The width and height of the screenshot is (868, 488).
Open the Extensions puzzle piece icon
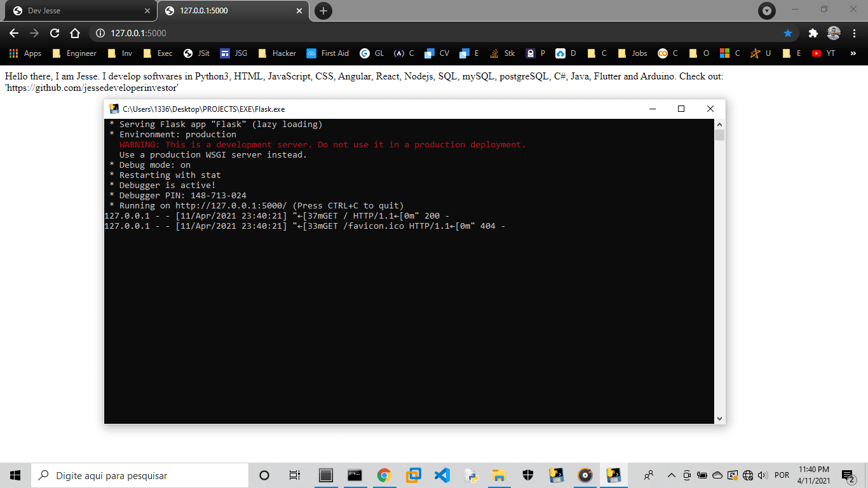click(x=813, y=33)
